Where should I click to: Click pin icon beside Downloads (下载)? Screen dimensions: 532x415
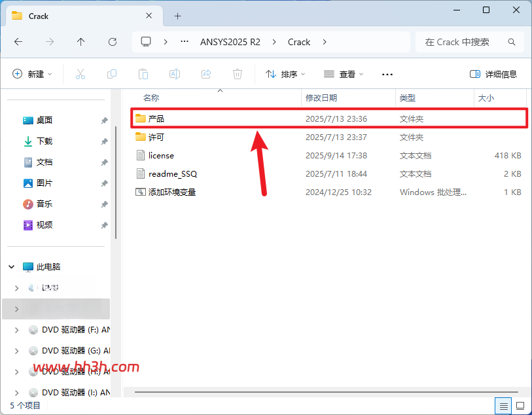(x=105, y=141)
